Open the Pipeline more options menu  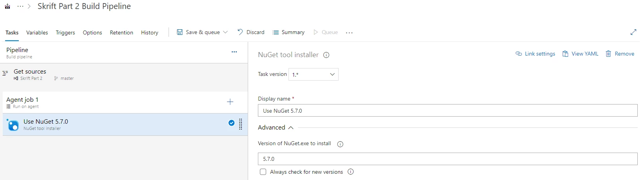[x=234, y=52]
